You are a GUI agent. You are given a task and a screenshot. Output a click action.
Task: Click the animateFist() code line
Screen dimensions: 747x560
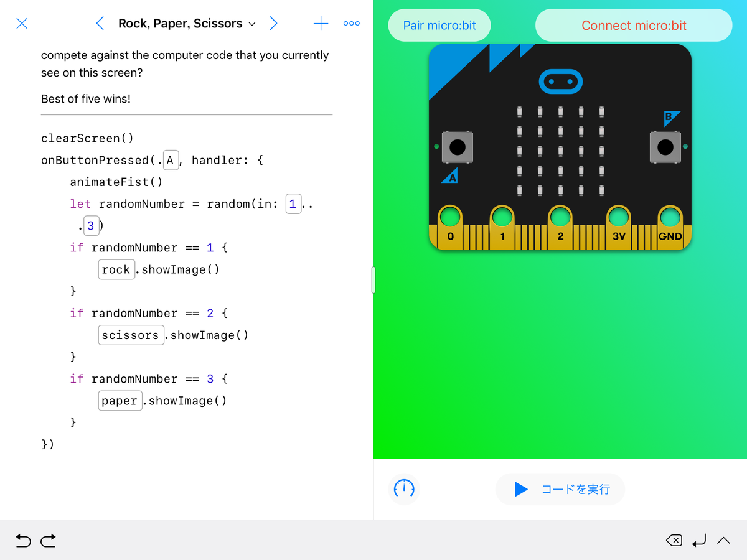[x=116, y=182]
